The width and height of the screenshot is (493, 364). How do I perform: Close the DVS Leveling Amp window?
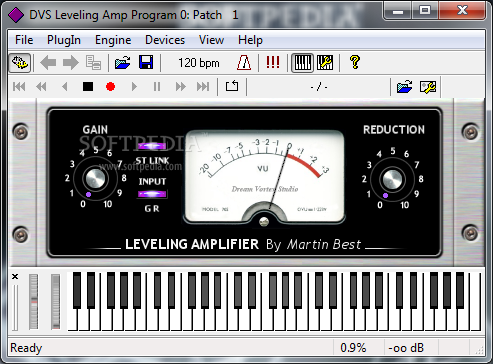pyautogui.click(x=462, y=11)
